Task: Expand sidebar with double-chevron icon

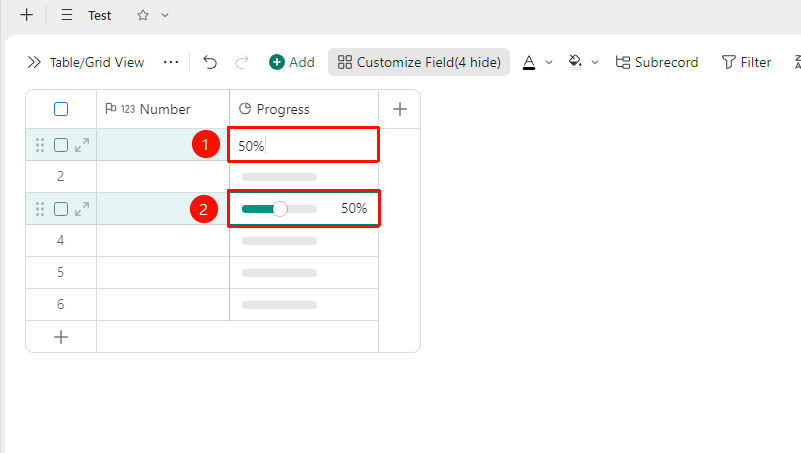Action: 34,62
